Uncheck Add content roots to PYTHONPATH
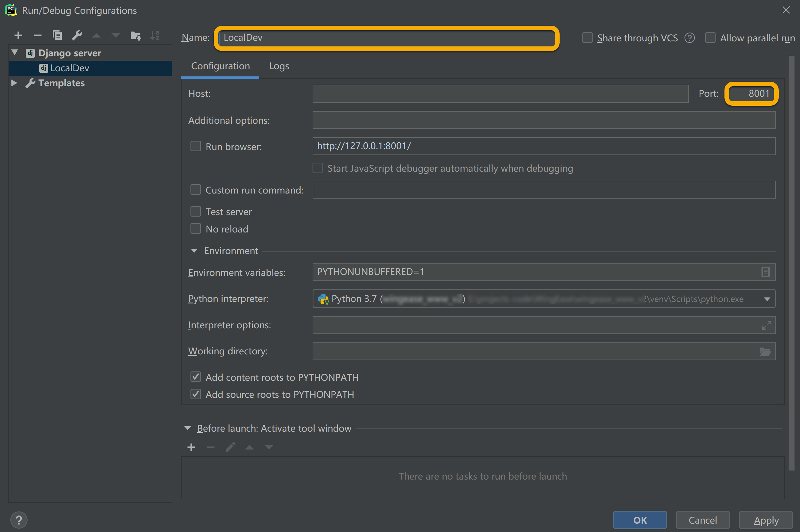 (x=196, y=377)
